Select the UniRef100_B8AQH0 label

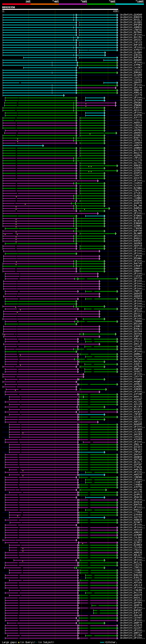click(131, 60)
